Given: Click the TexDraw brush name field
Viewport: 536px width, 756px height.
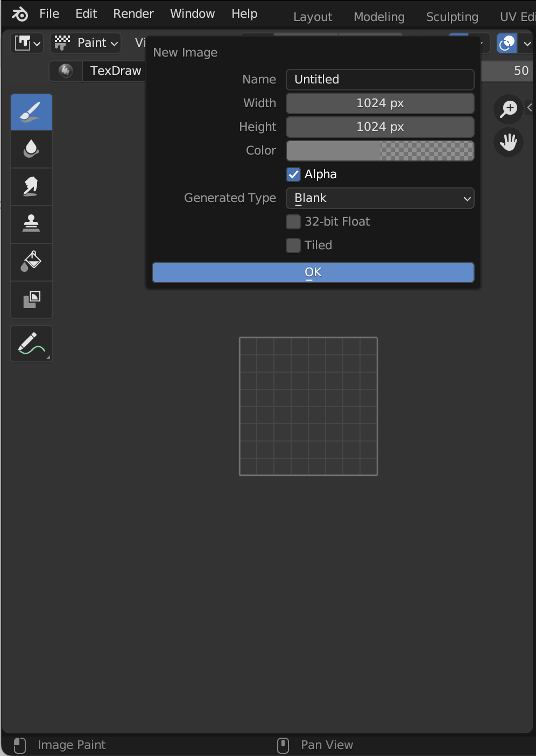Looking at the screenshot, I should (115, 71).
